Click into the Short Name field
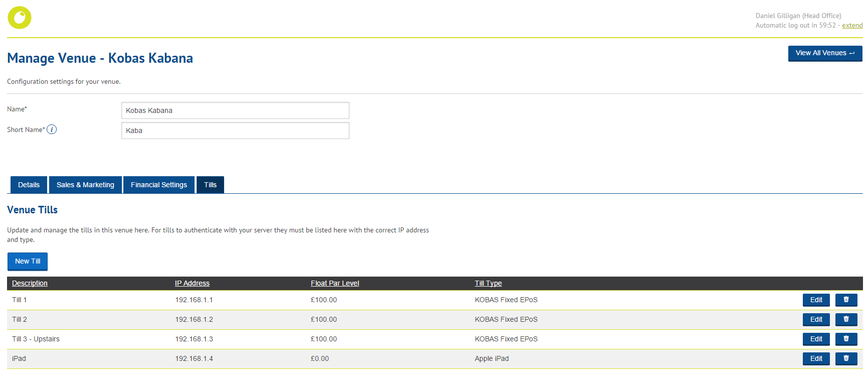This screenshot has width=868, height=379. (x=235, y=131)
